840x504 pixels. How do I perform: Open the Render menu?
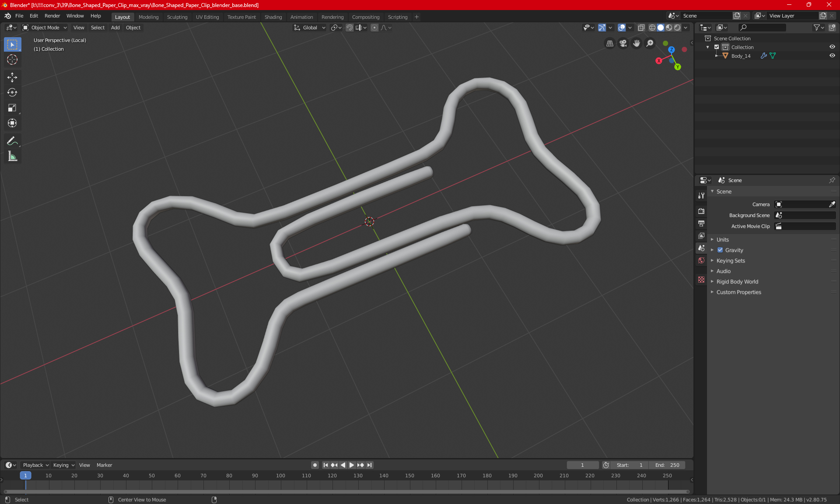(x=52, y=16)
